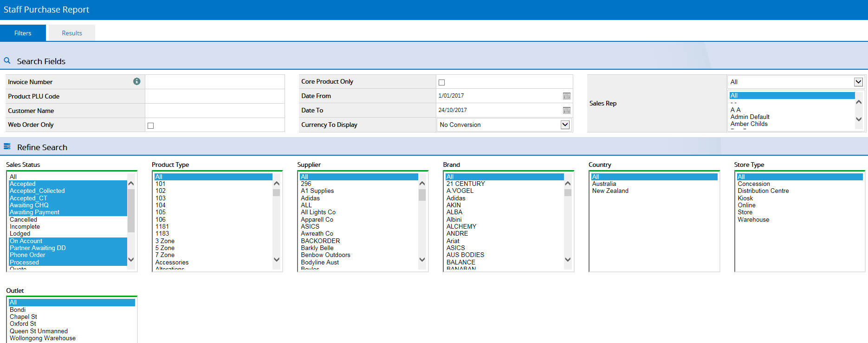868x343 pixels.
Task: Toggle the Web Order Only checkbox
Action: point(150,125)
